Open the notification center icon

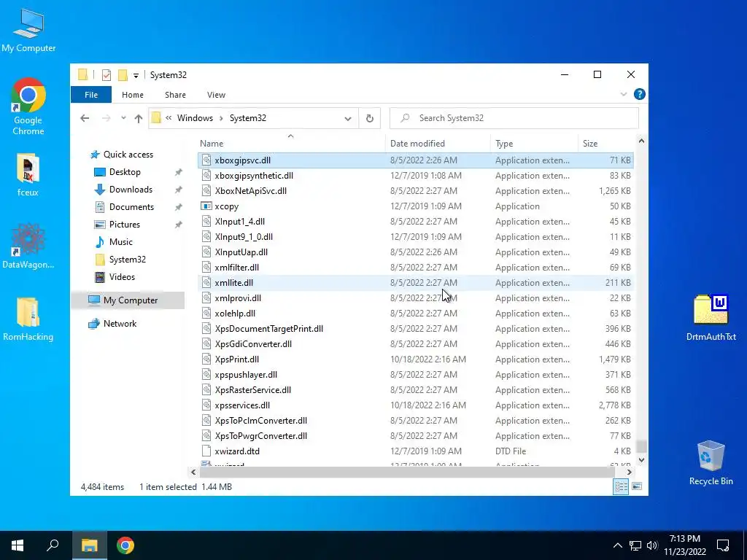point(723,545)
